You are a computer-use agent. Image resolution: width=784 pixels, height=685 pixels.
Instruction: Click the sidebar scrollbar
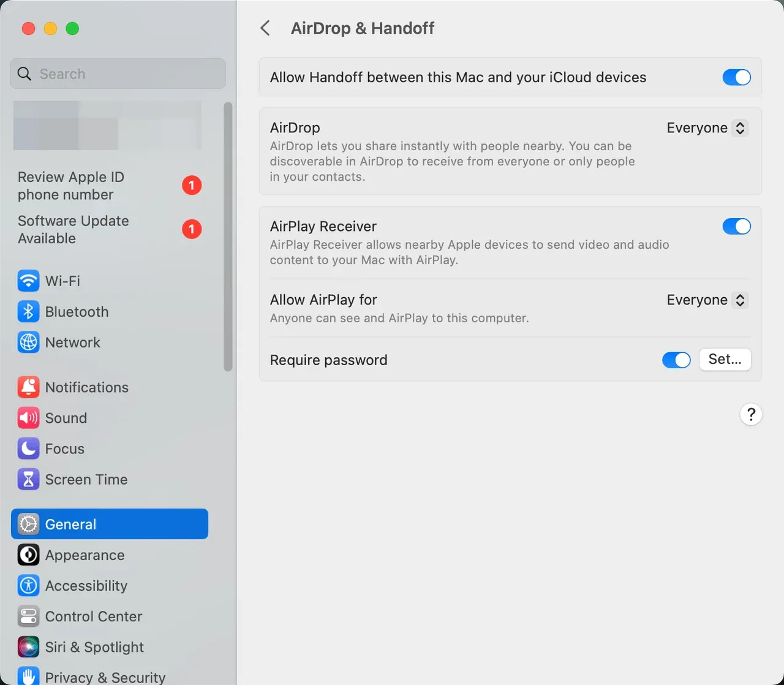[x=228, y=237]
